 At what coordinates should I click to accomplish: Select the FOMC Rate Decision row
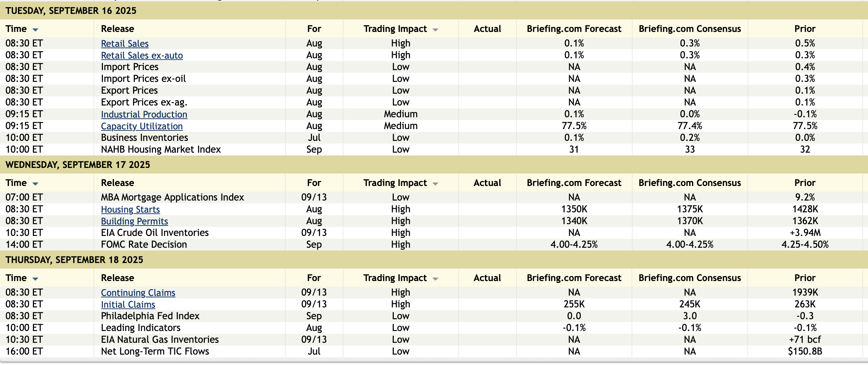tap(144, 245)
